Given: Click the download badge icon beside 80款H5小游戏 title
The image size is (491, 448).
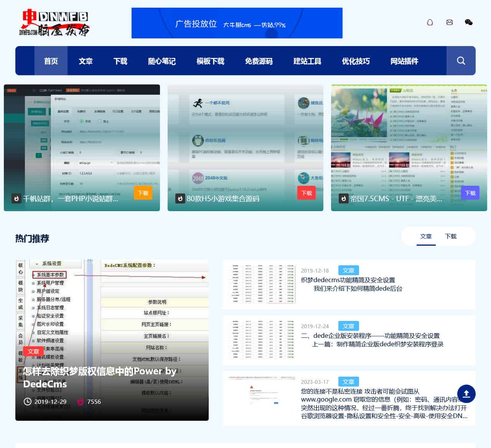Looking at the screenshot, I should 180,199.
